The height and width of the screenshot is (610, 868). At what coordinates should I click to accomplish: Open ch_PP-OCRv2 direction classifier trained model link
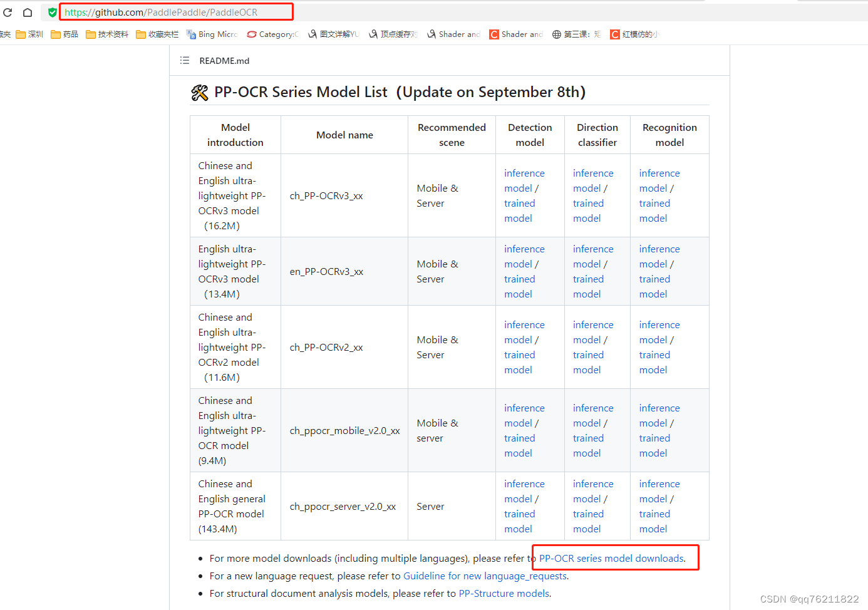pos(588,362)
